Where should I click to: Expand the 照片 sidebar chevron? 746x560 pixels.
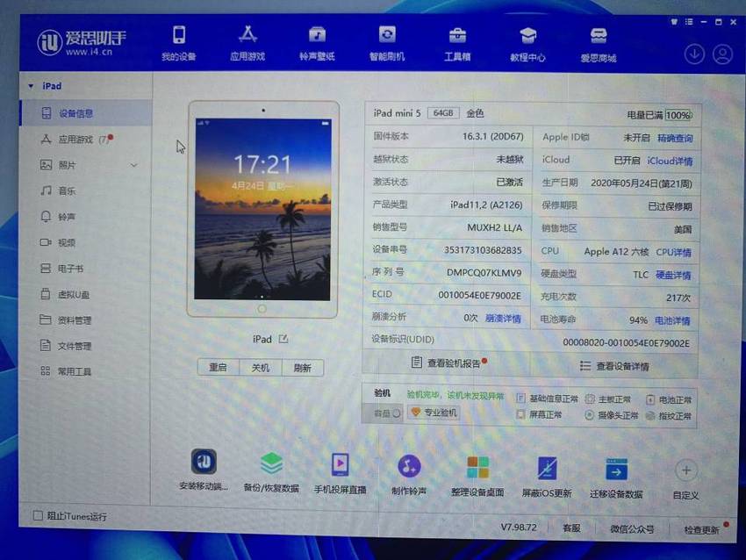[134, 166]
